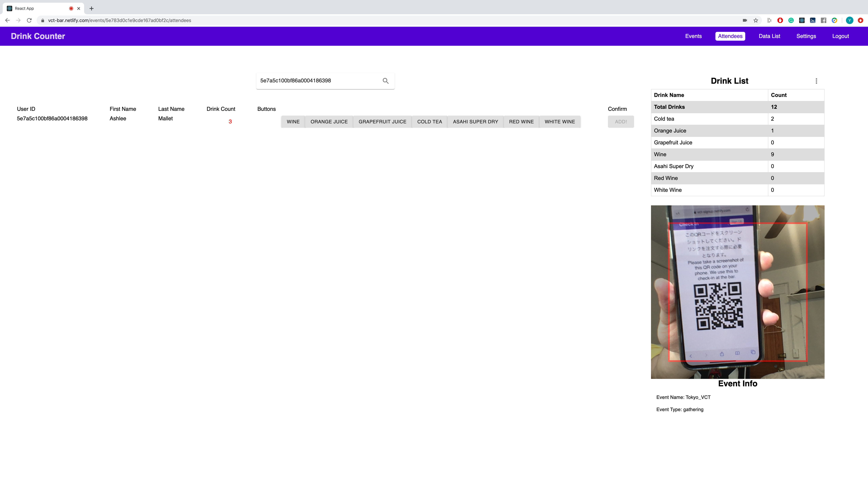Click the User ID column header
The height and width of the screenshot is (488, 868).
26,109
